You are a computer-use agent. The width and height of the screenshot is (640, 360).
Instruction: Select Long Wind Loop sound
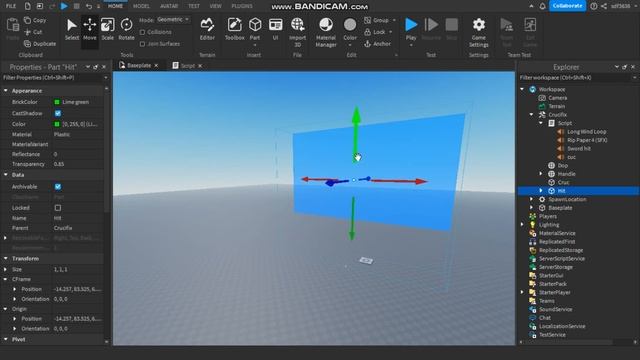pyautogui.click(x=587, y=131)
